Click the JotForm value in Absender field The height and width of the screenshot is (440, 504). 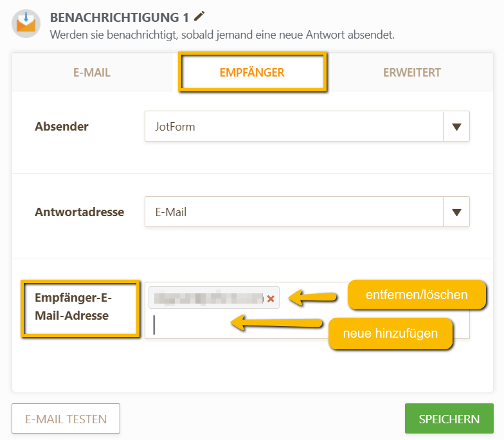click(x=175, y=126)
